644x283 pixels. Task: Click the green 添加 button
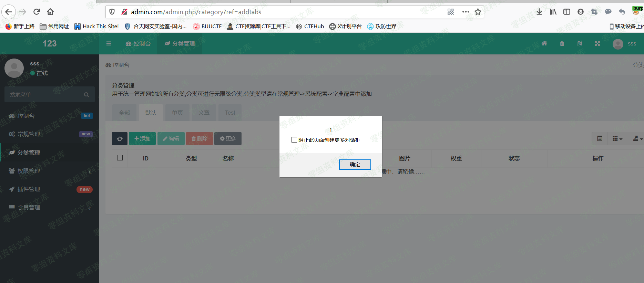[x=142, y=139]
